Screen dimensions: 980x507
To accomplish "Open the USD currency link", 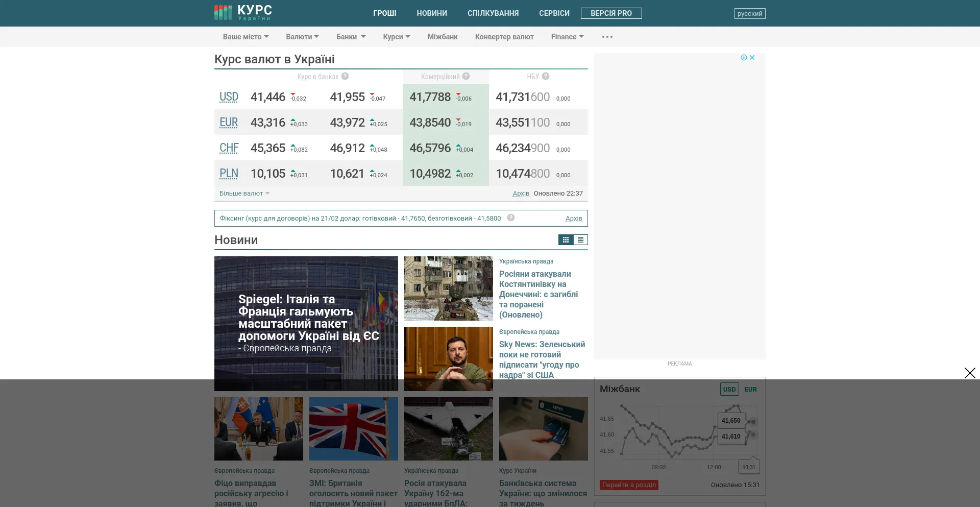I will [x=229, y=97].
